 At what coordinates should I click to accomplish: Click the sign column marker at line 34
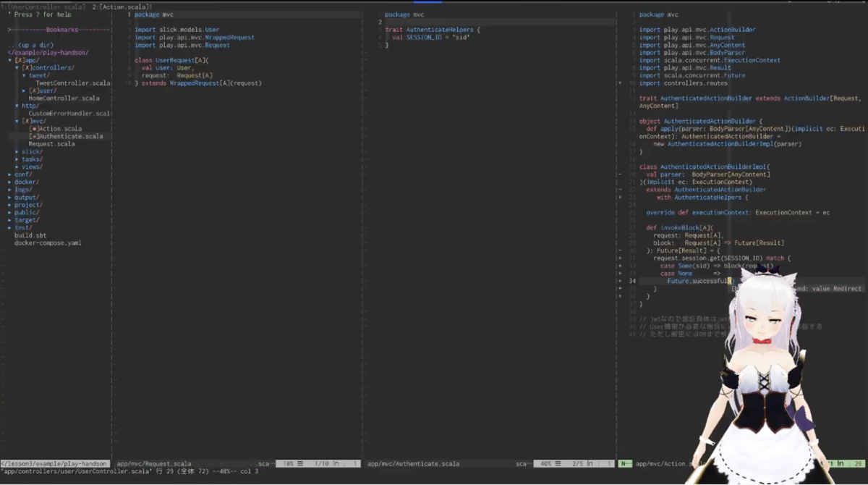621,281
